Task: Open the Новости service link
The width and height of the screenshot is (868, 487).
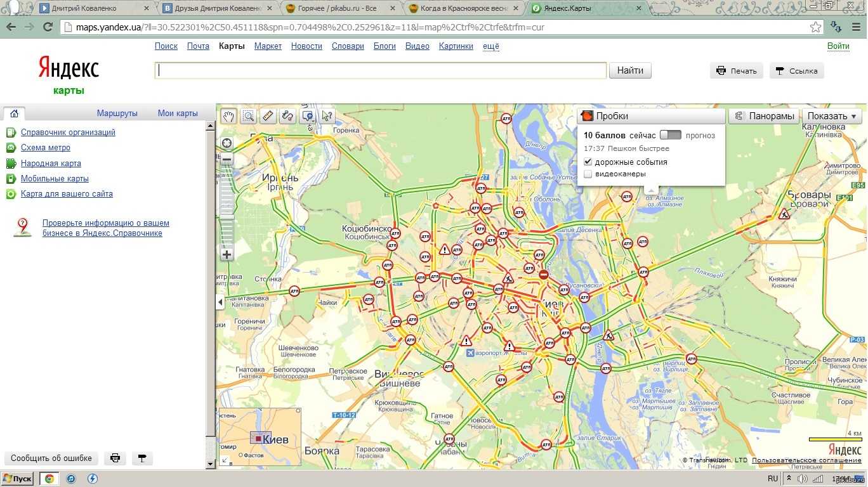Action: click(306, 46)
